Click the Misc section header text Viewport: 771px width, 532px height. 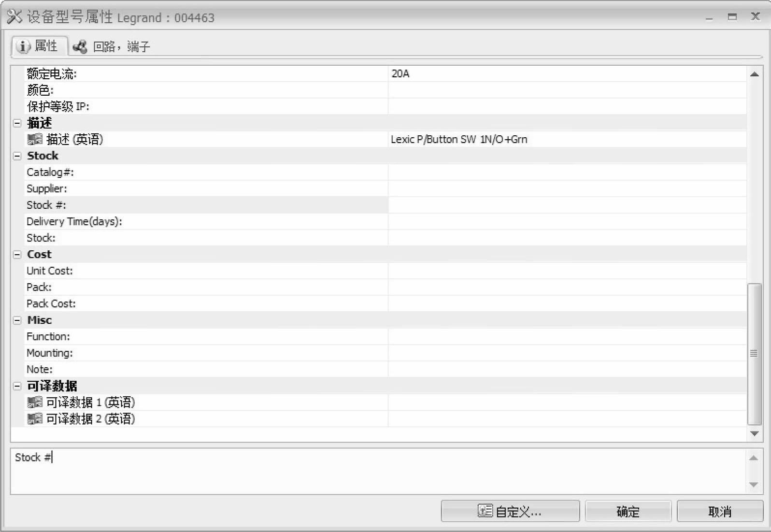(40, 320)
